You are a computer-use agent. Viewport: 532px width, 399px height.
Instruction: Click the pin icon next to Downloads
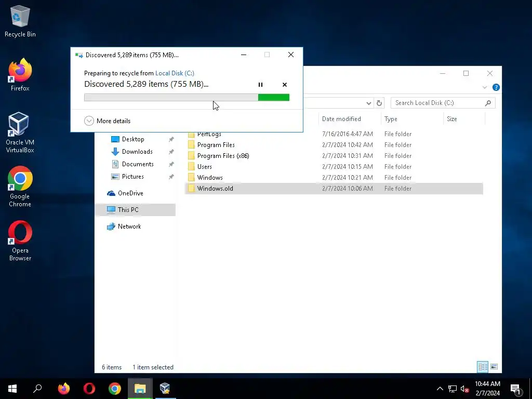[171, 152]
